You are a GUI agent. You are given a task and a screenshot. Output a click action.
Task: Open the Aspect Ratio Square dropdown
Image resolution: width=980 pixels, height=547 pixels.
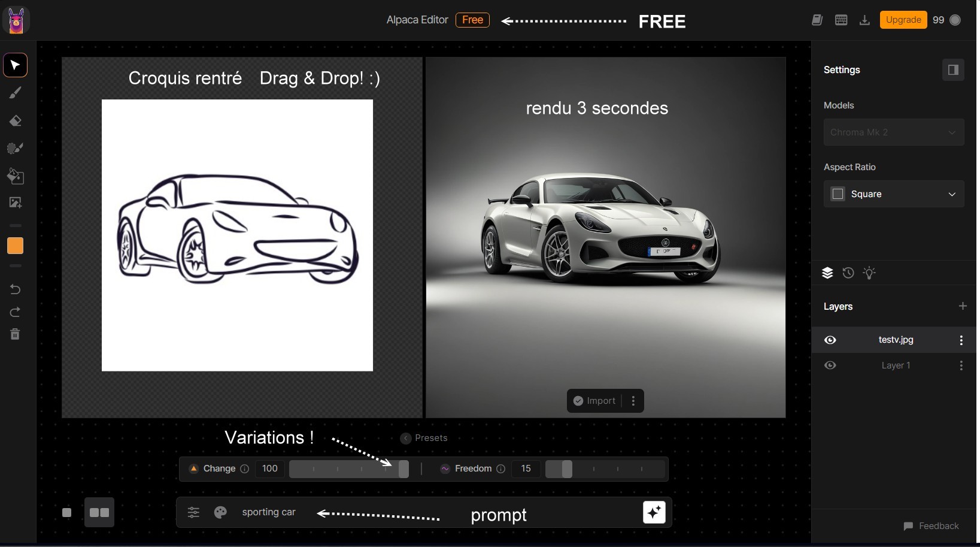point(894,194)
